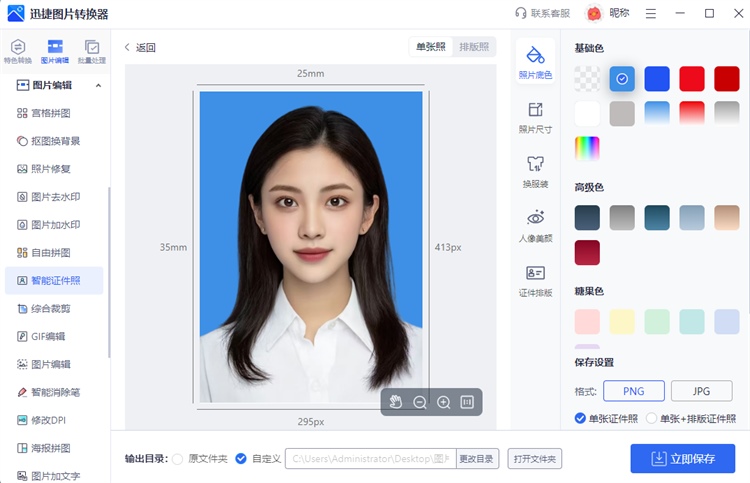Select 单张+排版证件照 save option
The width and height of the screenshot is (750, 483).
coord(652,418)
